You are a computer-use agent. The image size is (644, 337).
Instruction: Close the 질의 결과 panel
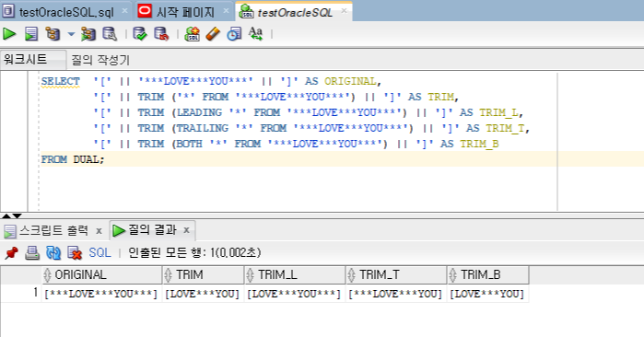186,230
